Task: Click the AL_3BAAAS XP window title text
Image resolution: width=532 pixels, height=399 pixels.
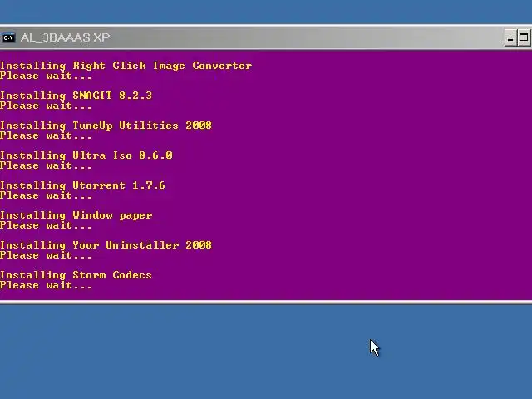Action: coord(65,37)
